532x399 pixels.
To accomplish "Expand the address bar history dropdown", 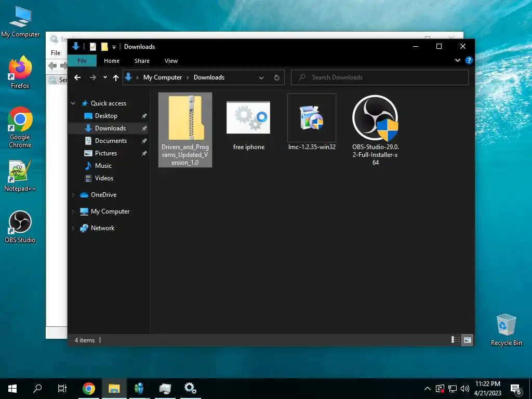I will 261,78.
